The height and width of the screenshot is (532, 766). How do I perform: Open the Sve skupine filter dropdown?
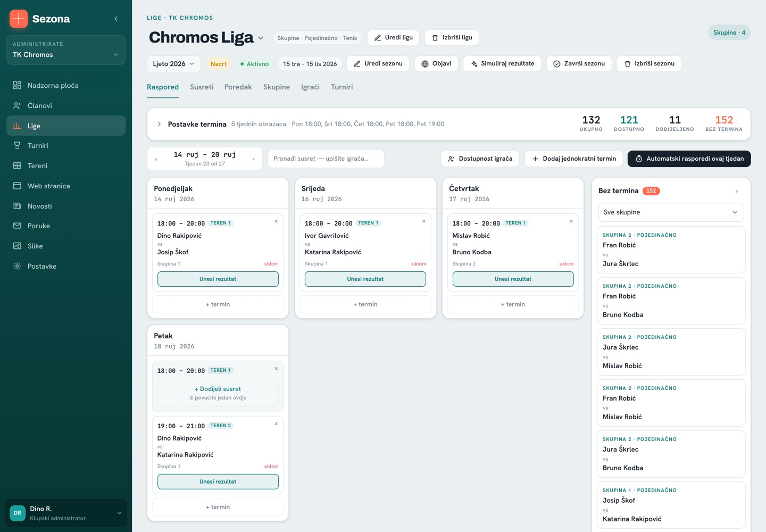(x=671, y=212)
